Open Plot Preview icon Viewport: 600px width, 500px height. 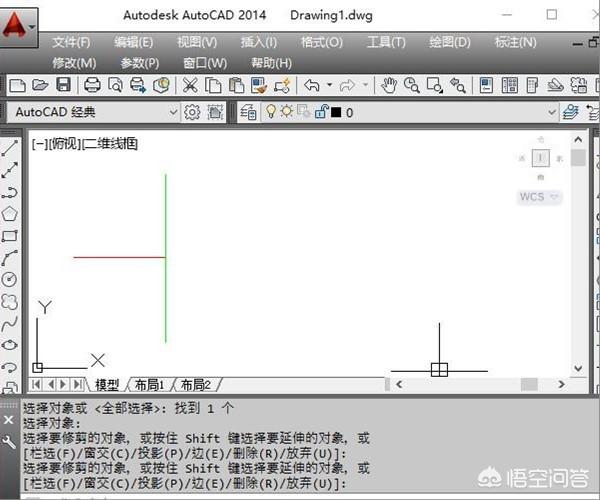pyautogui.click(x=115, y=85)
